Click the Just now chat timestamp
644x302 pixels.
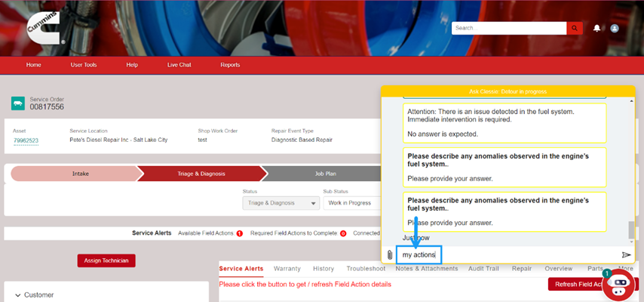416,238
